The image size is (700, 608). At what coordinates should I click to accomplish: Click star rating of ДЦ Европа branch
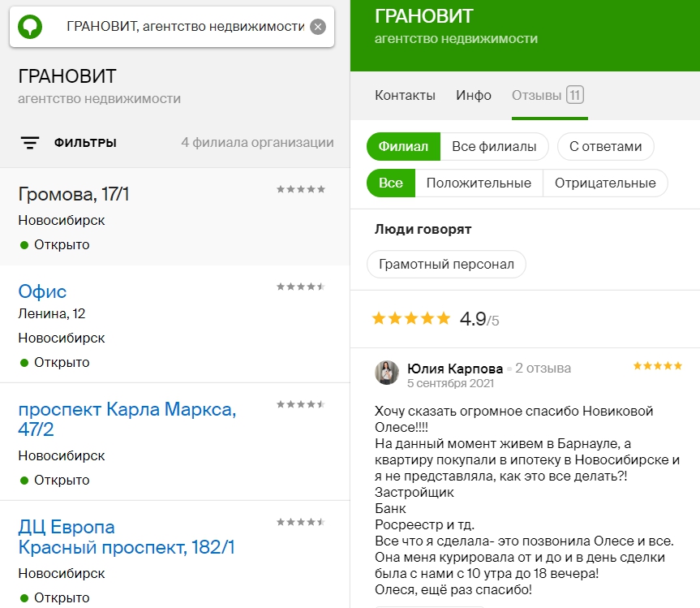click(x=301, y=522)
